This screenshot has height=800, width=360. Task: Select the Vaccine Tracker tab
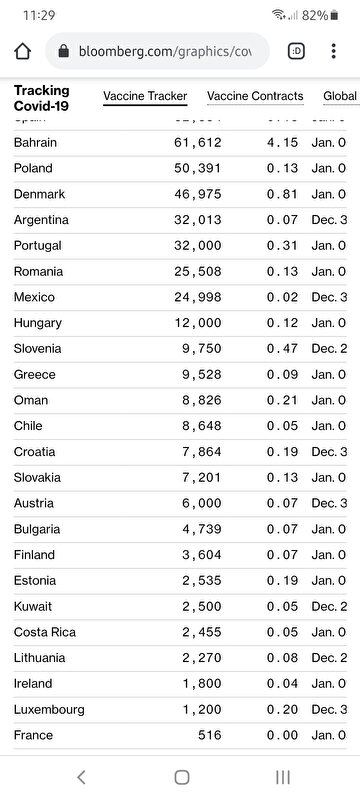(x=145, y=96)
